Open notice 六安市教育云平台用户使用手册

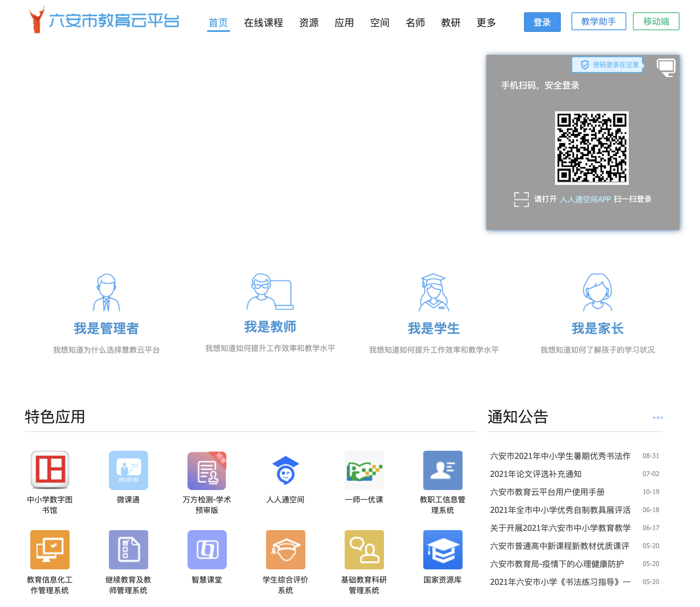547,492
